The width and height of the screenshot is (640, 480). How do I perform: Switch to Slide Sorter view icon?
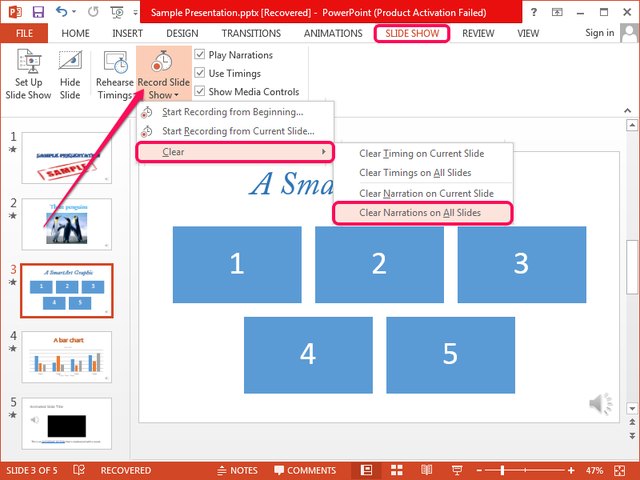click(396, 470)
